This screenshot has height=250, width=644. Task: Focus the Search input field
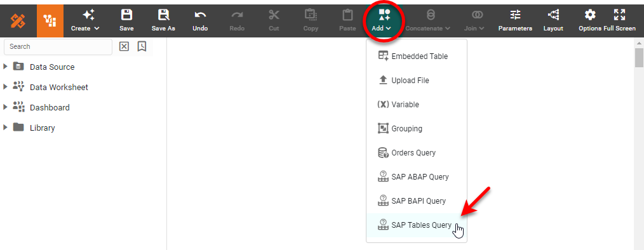(58, 47)
